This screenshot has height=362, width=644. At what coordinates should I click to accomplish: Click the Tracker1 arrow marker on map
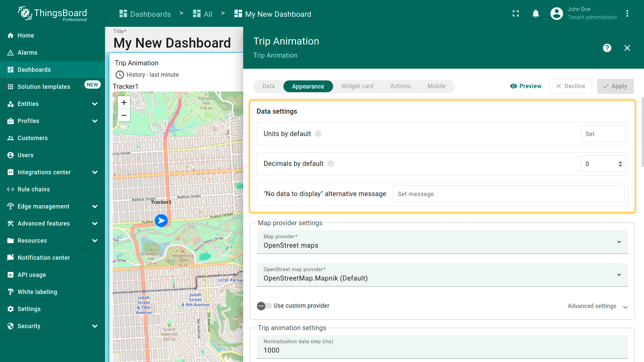[161, 220]
